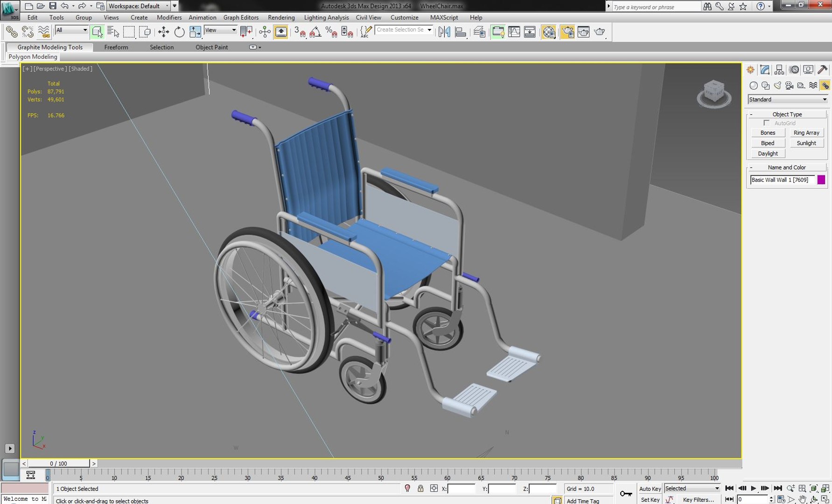Switch to the Freeform tab
Screen dimensions: 832x504
point(116,47)
